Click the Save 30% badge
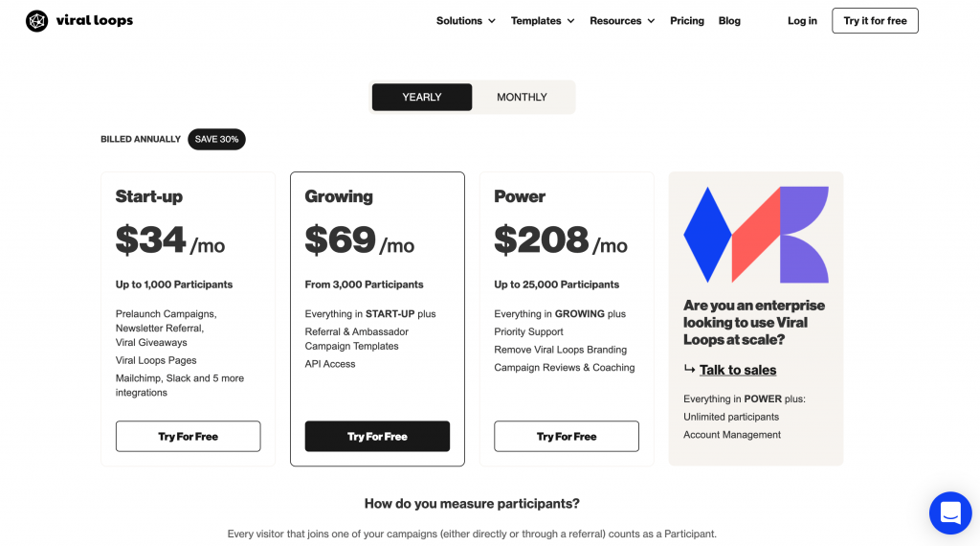Screen dimensions: 980x546 tap(216, 139)
